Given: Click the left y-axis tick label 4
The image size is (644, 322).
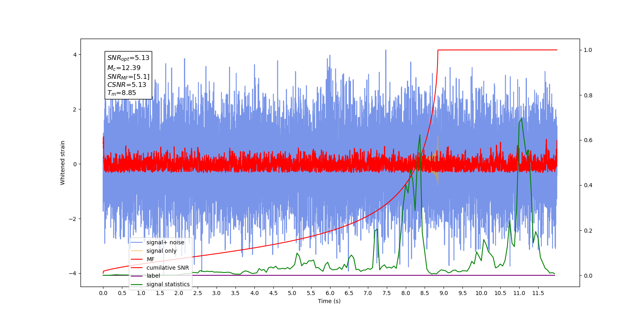Looking at the screenshot, I should coord(75,55).
